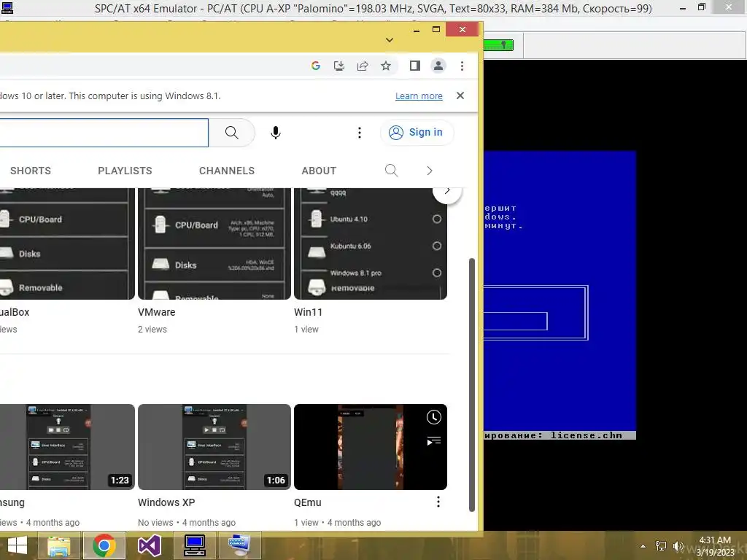747x560 pixels.
Task: Focus the YouTube search input field
Action: click(104, 133)
